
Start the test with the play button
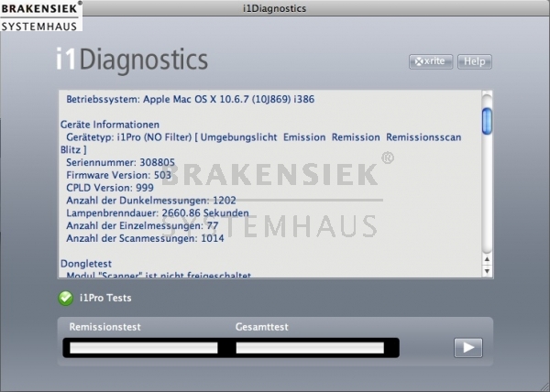pyautogui.click(x=468, y=347)
